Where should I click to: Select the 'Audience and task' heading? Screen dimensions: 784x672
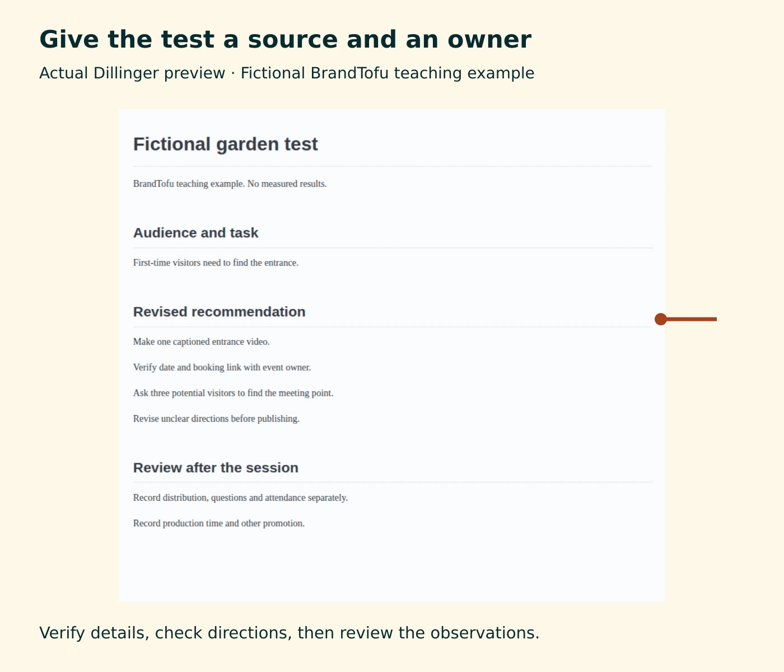coord(195,233)
